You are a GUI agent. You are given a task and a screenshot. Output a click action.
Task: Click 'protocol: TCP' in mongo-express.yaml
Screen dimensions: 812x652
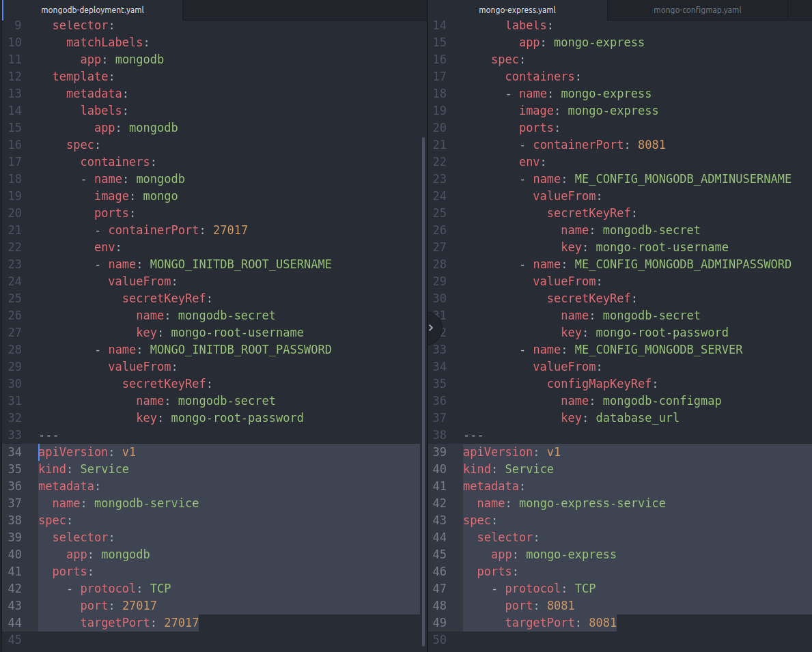[550, 589]
